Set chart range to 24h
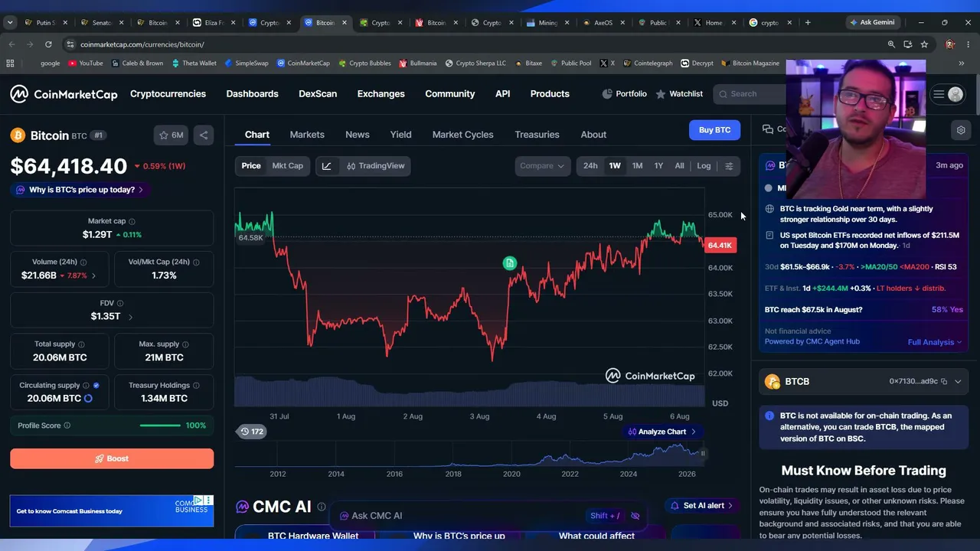 tap(590, 166)
